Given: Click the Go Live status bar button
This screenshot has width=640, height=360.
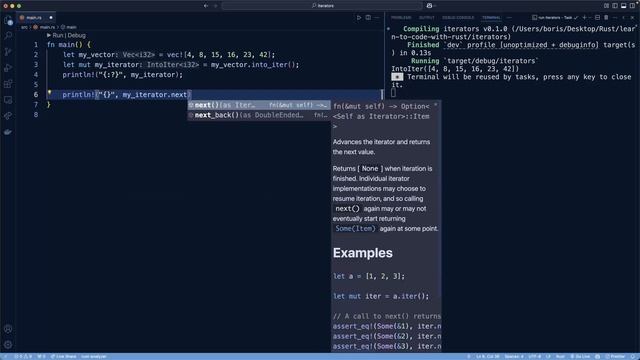Looking at the screenshot, I should pyautogui.click(x=580, y=356).
